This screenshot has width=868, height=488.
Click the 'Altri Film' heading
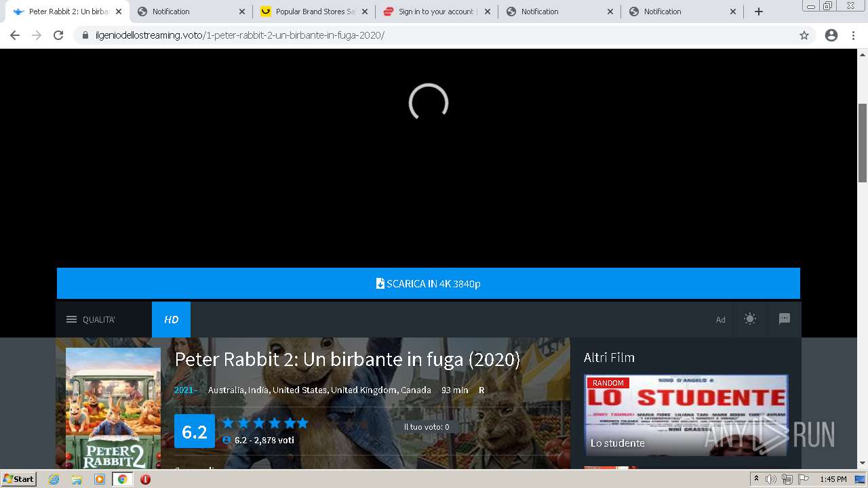pos(609,357)
